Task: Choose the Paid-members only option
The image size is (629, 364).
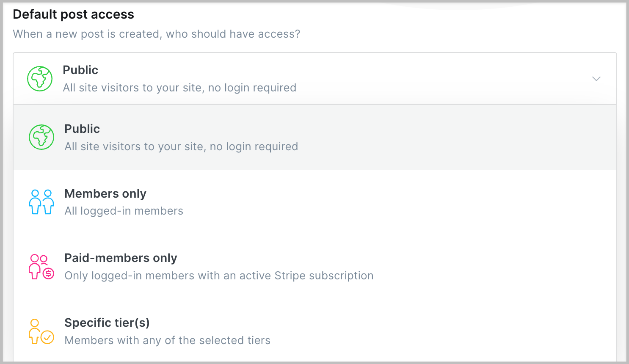Action: 315,267
